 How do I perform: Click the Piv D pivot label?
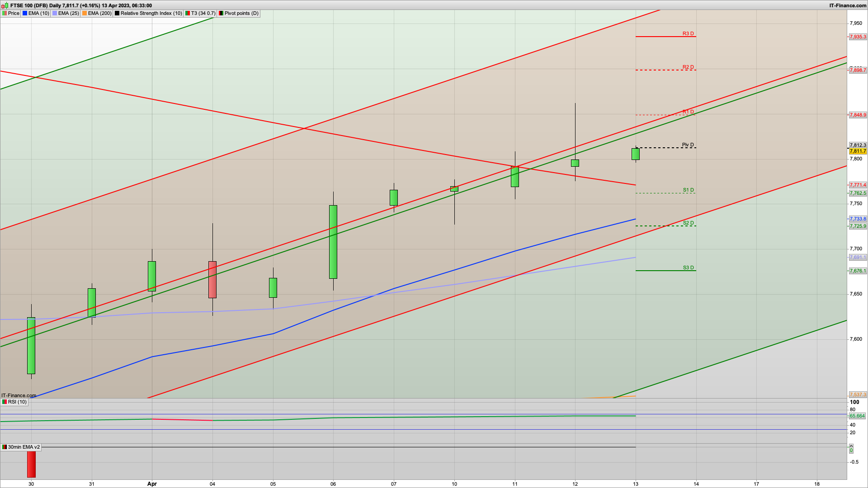(x=688, y=145)
